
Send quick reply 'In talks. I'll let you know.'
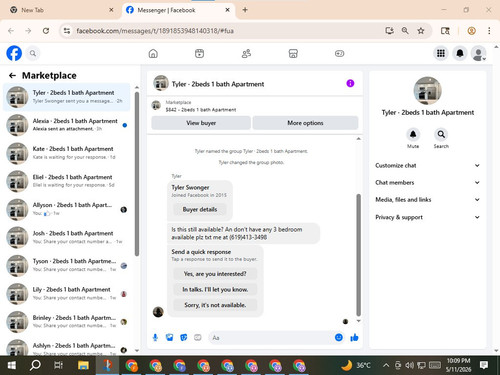pyautogui.click(x=215, y=289)
